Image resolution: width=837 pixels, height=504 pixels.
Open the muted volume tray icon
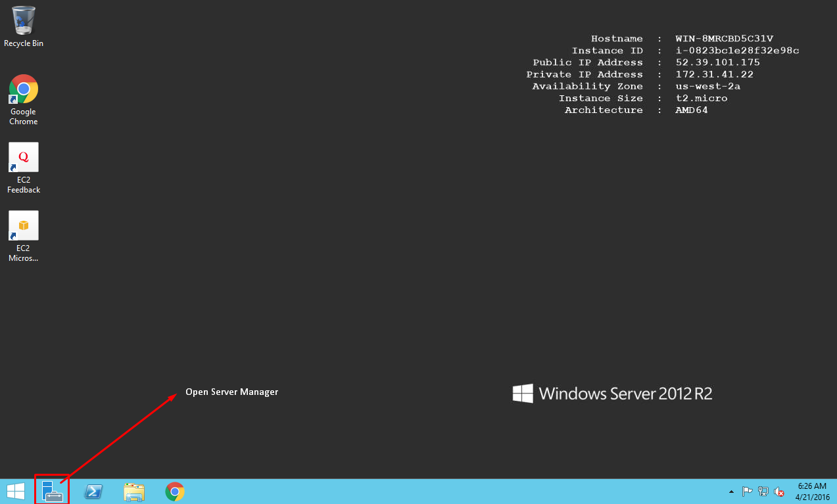point(779,492)
